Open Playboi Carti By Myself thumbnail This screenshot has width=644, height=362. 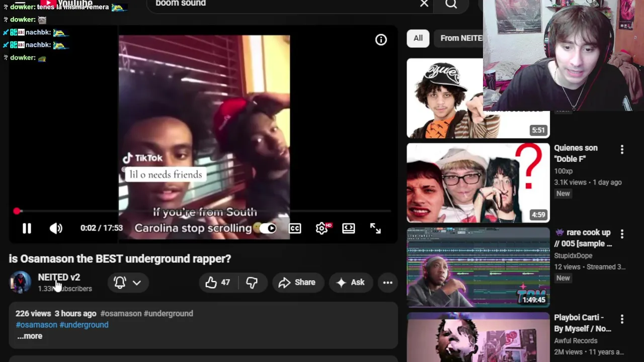pos(478,337)
